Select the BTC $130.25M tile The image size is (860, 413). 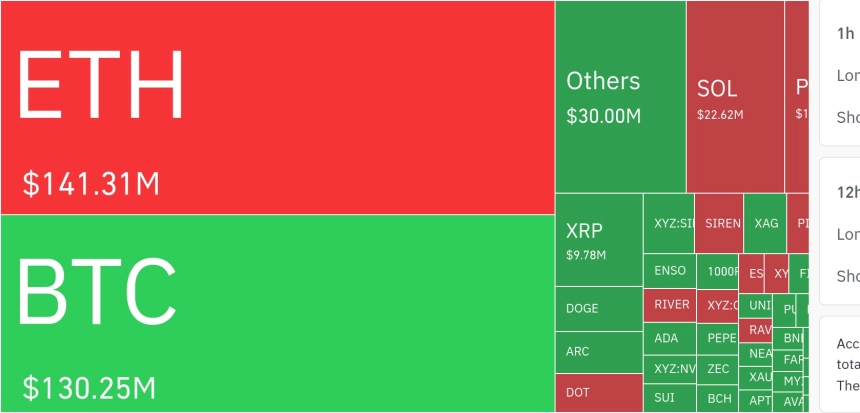point(277,312)
